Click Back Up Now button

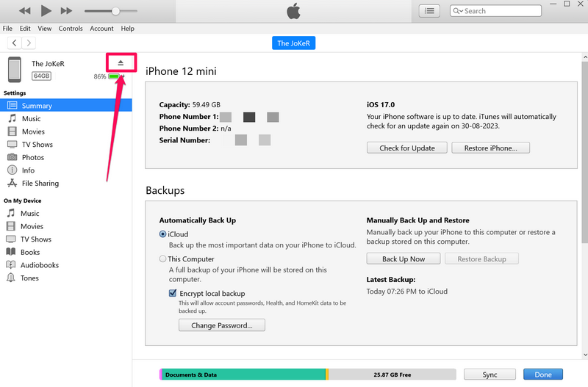tap(404, 259)
